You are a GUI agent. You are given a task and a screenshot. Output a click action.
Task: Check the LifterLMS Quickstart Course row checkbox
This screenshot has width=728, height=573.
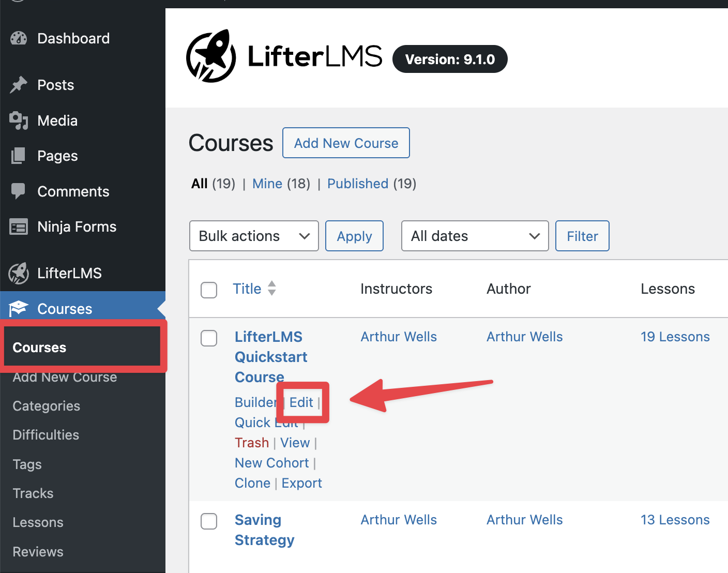pyautogui.click(x=209, y=338)
